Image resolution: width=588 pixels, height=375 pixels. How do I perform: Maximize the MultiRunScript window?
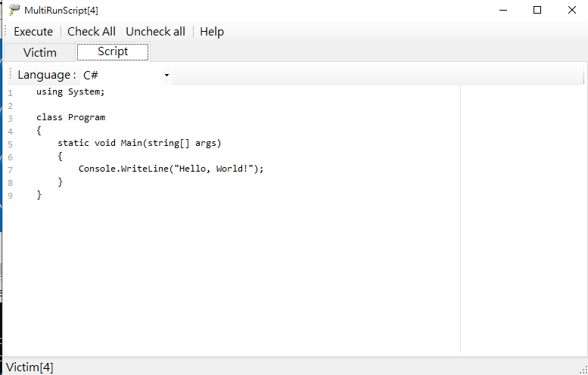point(537,10)
